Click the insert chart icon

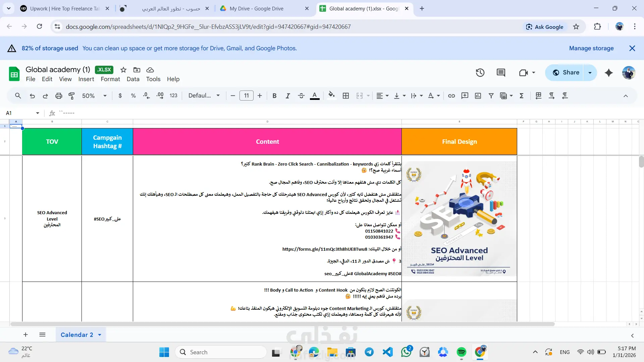478,96
